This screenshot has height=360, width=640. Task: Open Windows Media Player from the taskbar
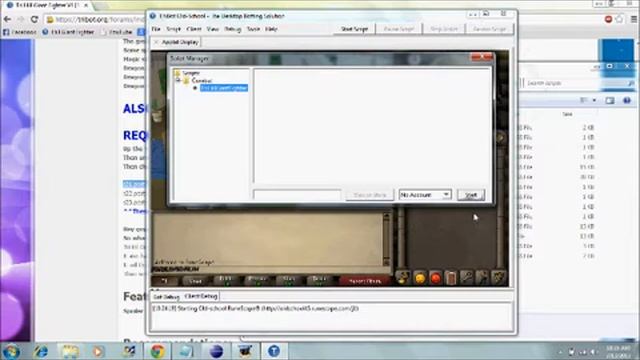(98, 351)
